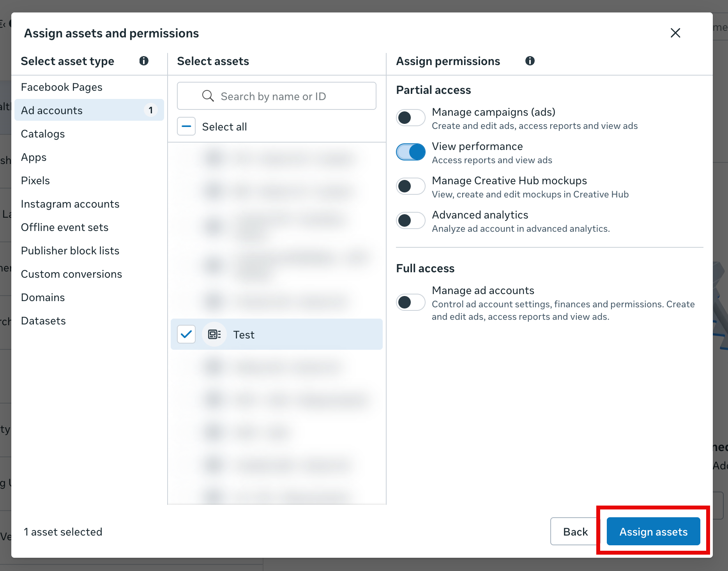Enable the Manage Creative Hub mockups switch
728x571 pixels.
point(410,186)
